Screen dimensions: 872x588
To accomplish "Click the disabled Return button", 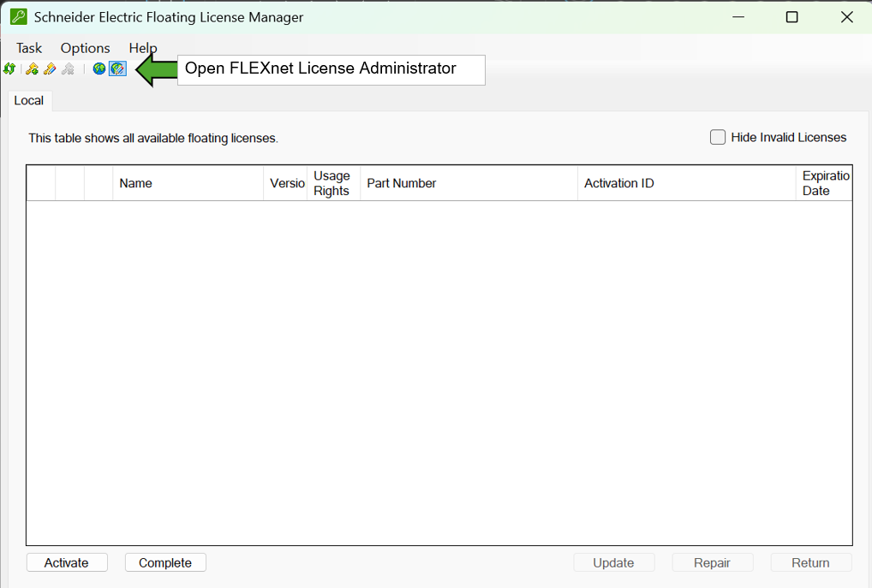I will coord(811,562).
